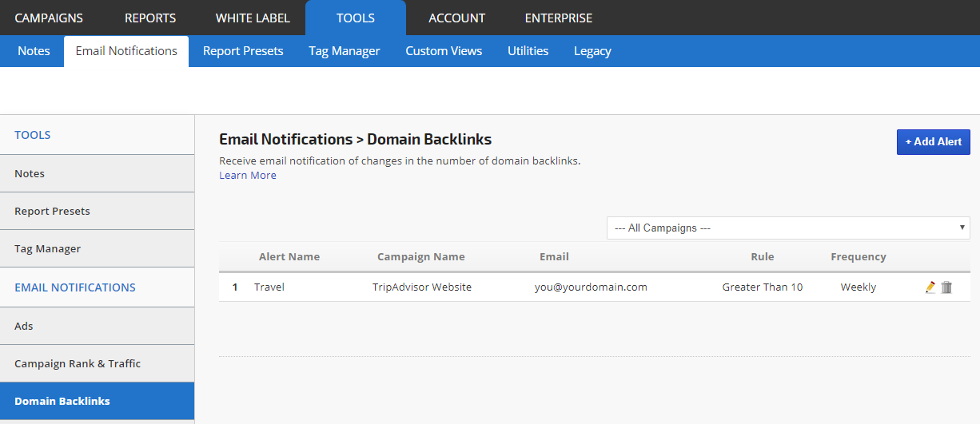Go to the White Label menu

pyautogui.click(x=253, y=18)
